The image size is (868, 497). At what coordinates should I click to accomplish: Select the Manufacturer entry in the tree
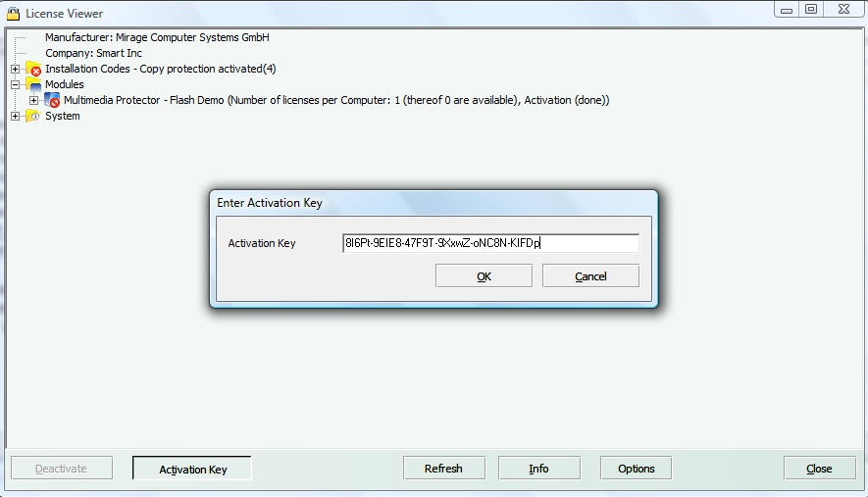[157, 37]
